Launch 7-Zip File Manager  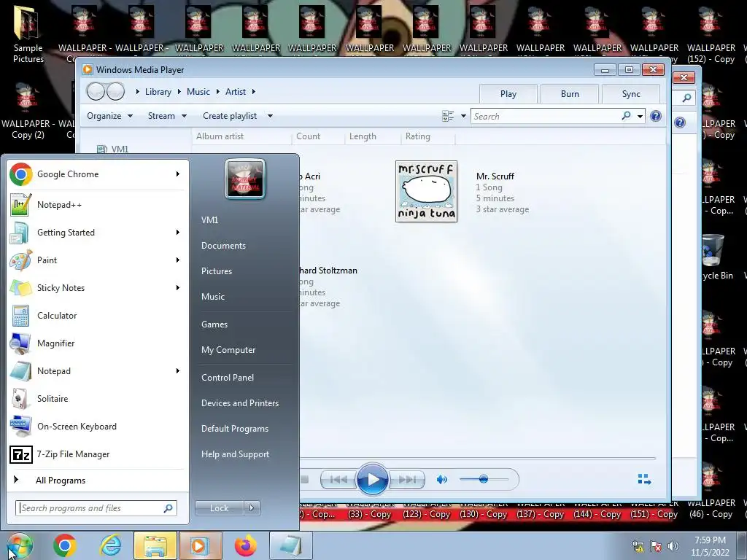[96, 454]
